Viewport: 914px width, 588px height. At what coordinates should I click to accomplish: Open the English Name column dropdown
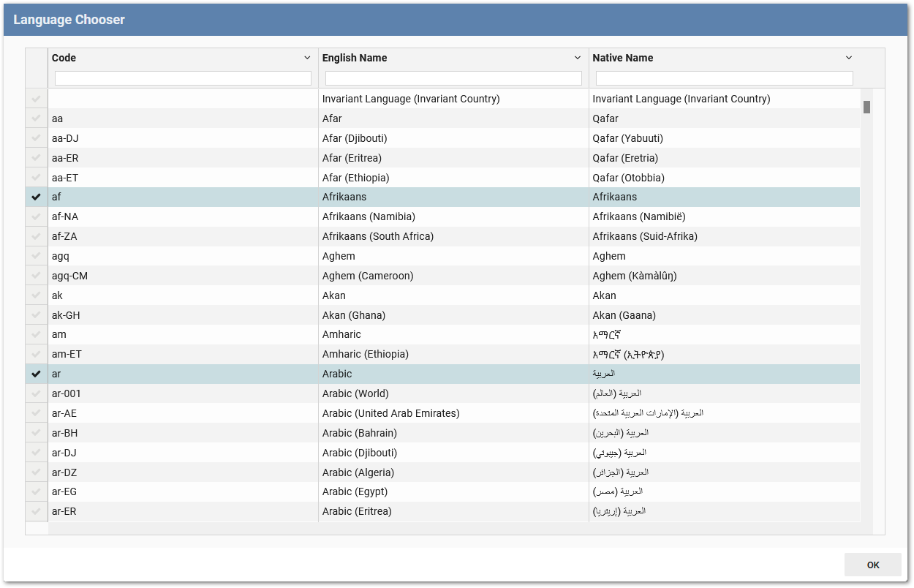pyautogui.click(x=578, y=57)
